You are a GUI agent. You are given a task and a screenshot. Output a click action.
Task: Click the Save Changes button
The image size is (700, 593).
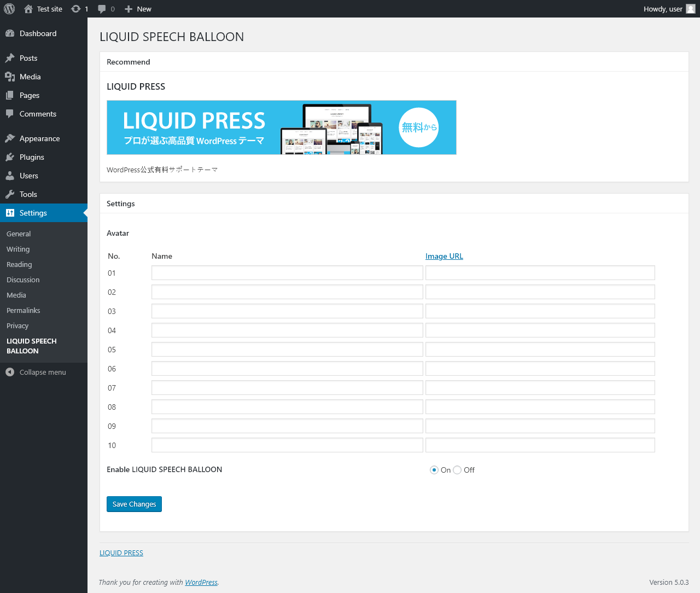pyautogui.click(x=134, y=504)
